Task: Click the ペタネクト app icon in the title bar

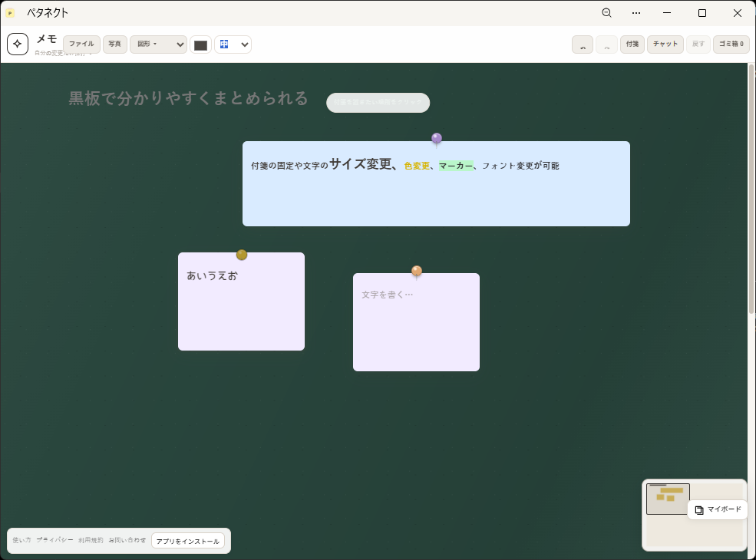Action: 10,13
